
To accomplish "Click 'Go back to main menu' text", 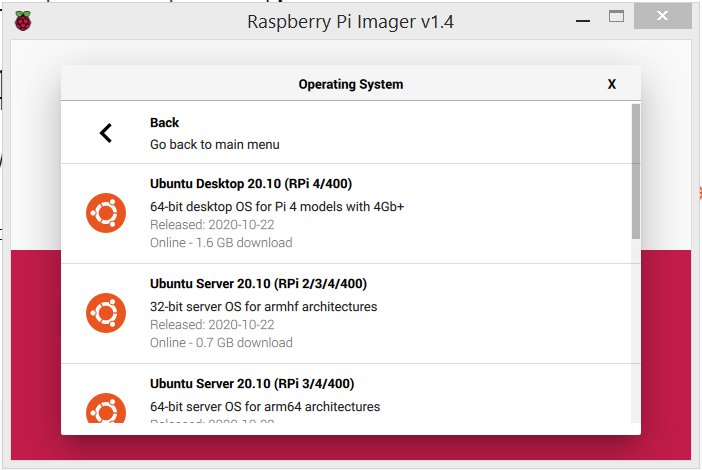I will pyautogui.click(x=214, y=145).
